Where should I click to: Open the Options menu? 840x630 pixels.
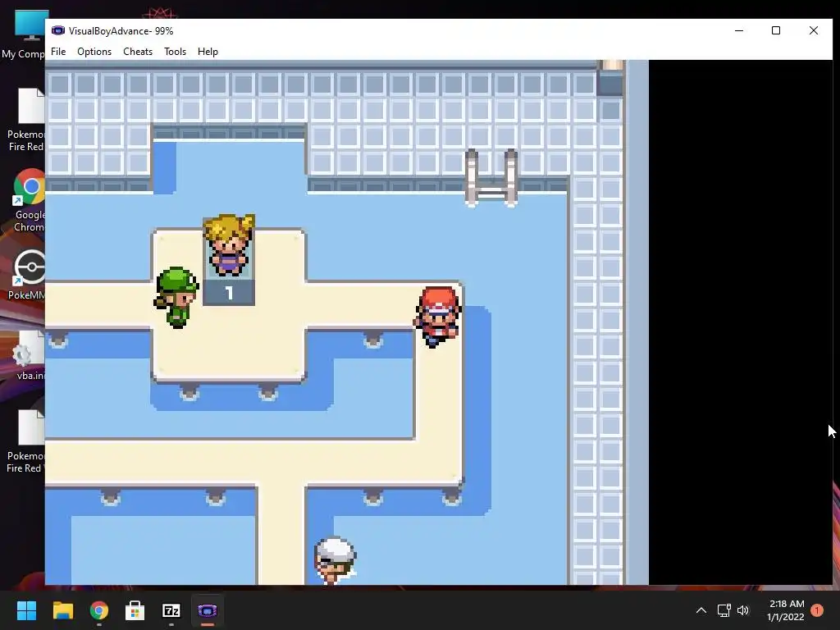point(94,52)
